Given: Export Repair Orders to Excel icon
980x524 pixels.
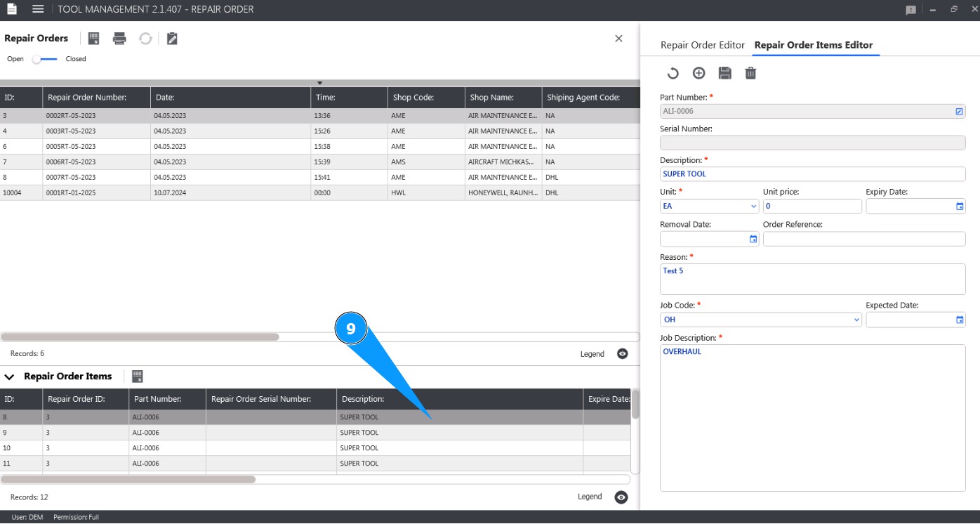Looking at the screenshot, I should tap(94, 39).
